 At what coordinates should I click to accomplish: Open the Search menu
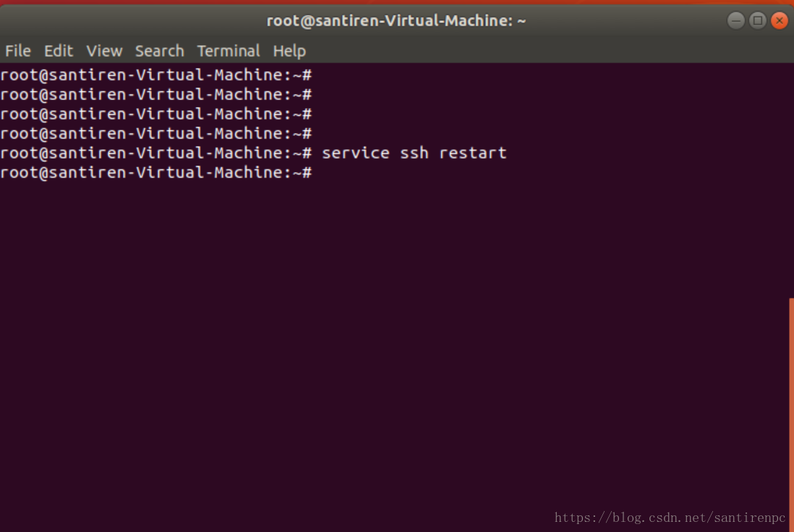point(159,51)
